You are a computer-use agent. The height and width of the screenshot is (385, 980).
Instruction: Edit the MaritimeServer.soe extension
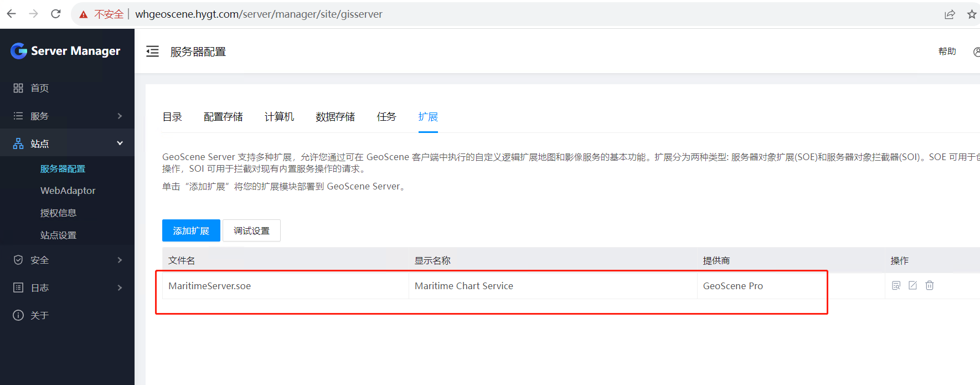tap(913, 285)
